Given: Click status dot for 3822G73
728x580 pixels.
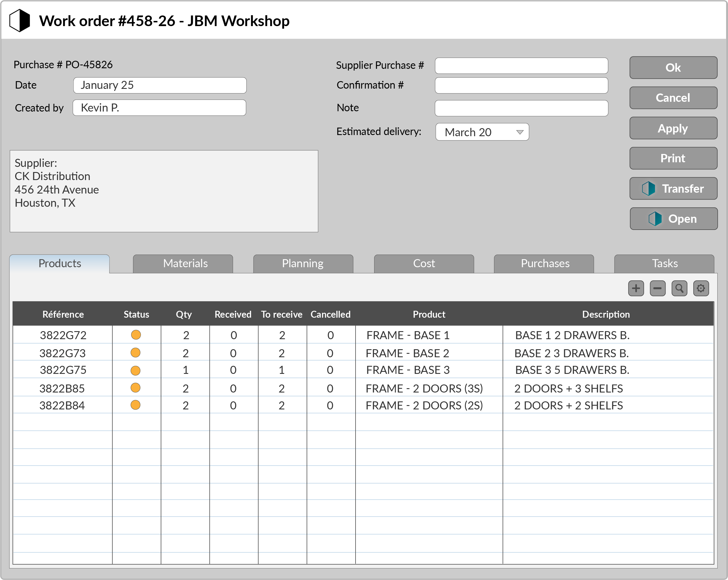Looking at the screenshot, I should coord(136,353).
